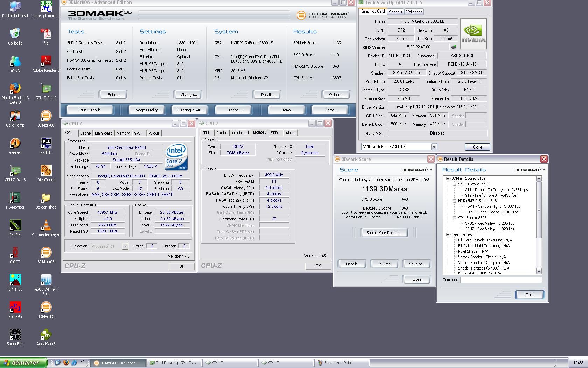Click the Comment input field
This screenshot has height=368, width=588.
[x=501, y=280]
